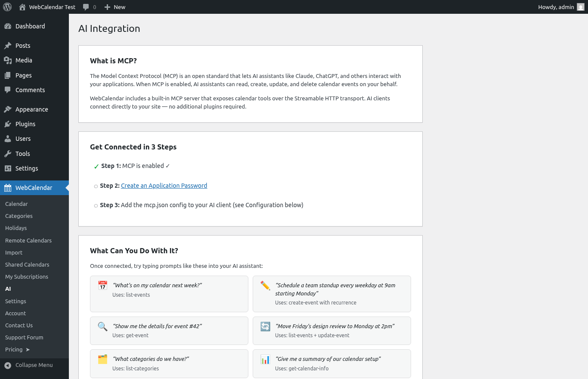The image size is (588, 379).
Task: Click the "What categories do we have?" text
Action: coord(151,359)
